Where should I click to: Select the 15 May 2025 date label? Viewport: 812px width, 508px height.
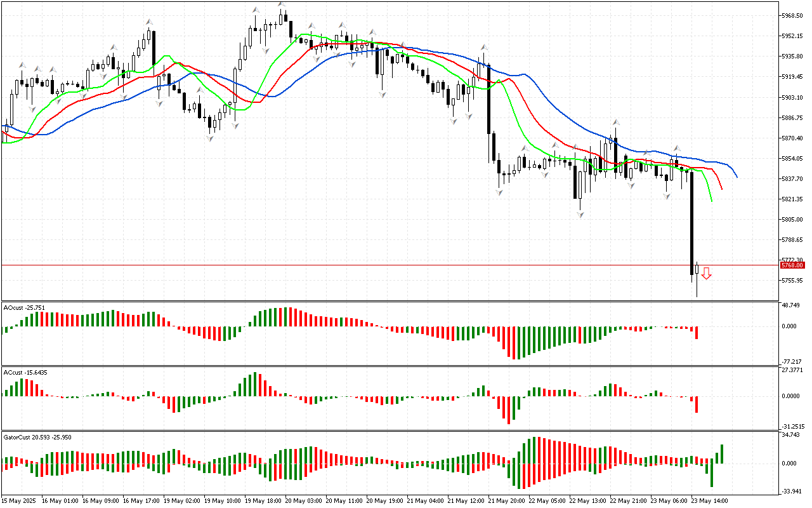click(x=19, y=500)
